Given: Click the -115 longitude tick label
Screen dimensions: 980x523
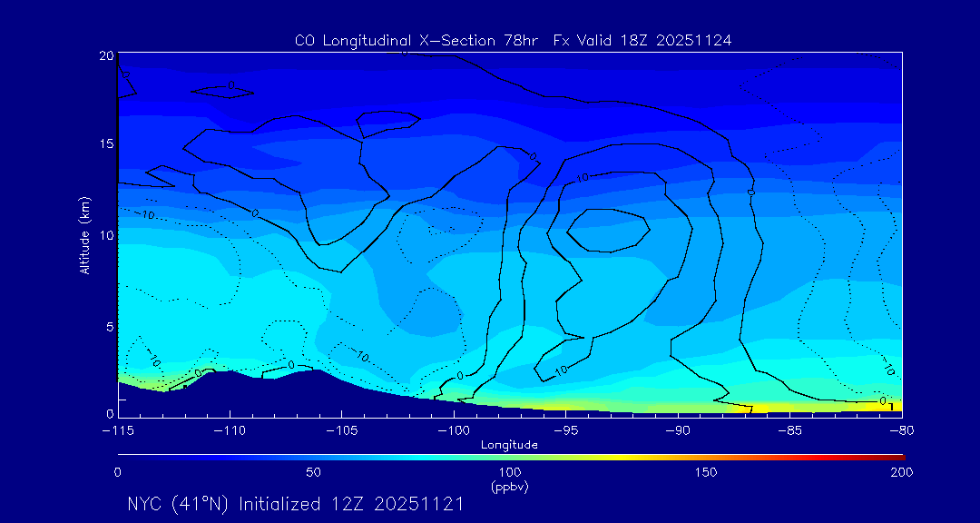Looking at the screenshot, I should [x=118, y=431].
